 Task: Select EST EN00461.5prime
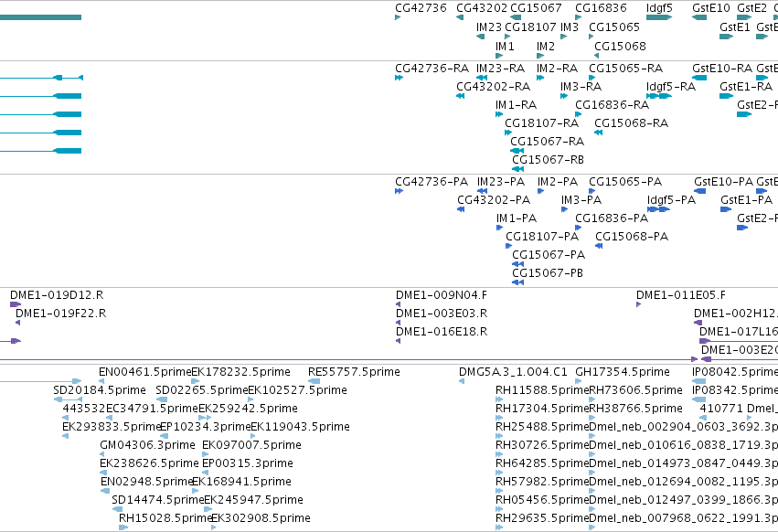click(144, 373)
